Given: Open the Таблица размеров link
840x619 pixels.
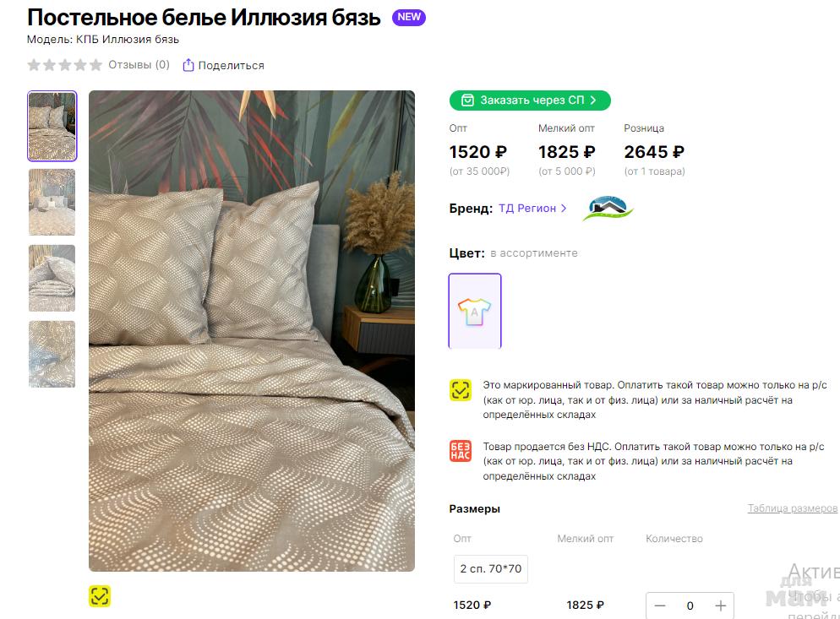Looking at the screenshot, I should pyautogui.click(x=792, y=508).
